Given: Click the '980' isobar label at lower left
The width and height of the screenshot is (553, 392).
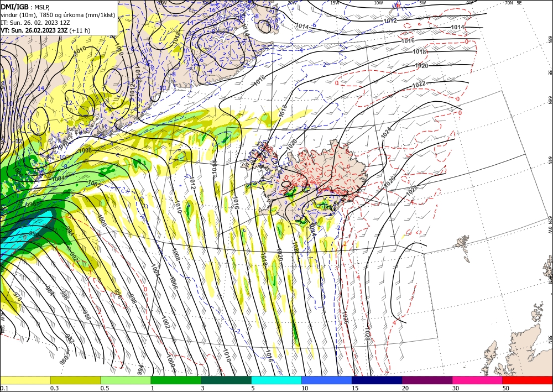Looking at the screenshot, I should (x=64, y=360).
